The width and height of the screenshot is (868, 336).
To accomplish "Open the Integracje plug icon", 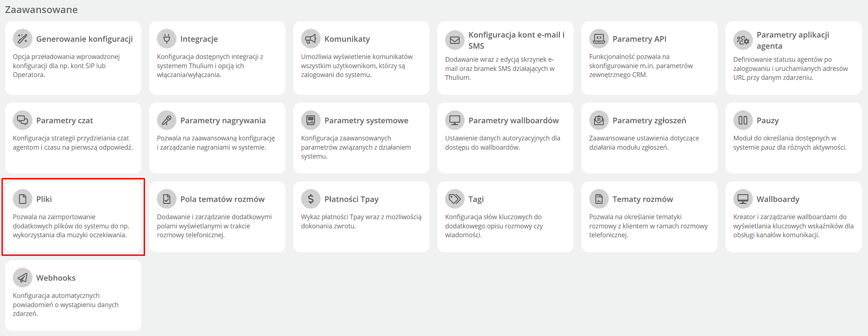I will coord(167,39).
